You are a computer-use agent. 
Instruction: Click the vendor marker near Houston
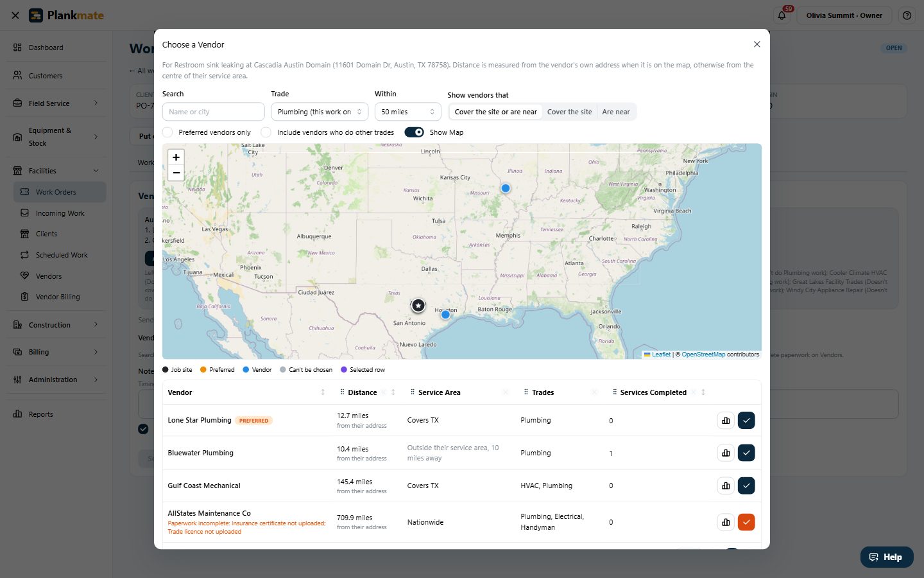pos(445,315)
